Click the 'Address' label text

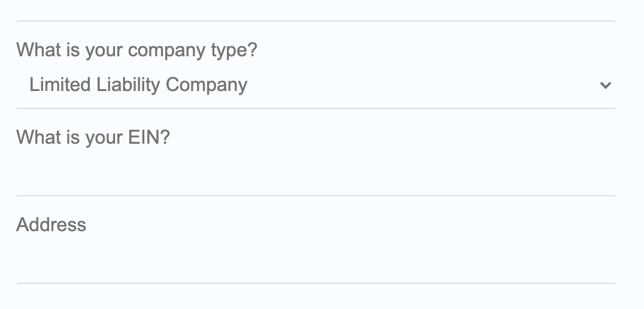pos(51,225)
